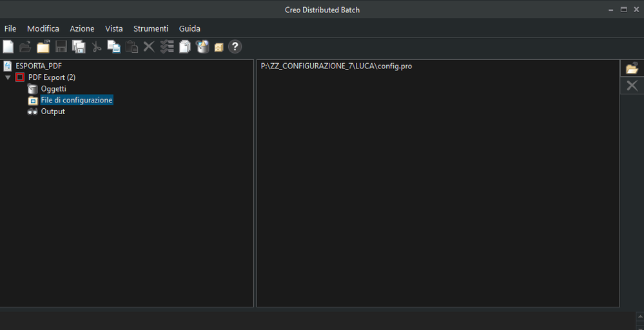
Task: Open the Vista menu
Action: click(x=113, y=29)
